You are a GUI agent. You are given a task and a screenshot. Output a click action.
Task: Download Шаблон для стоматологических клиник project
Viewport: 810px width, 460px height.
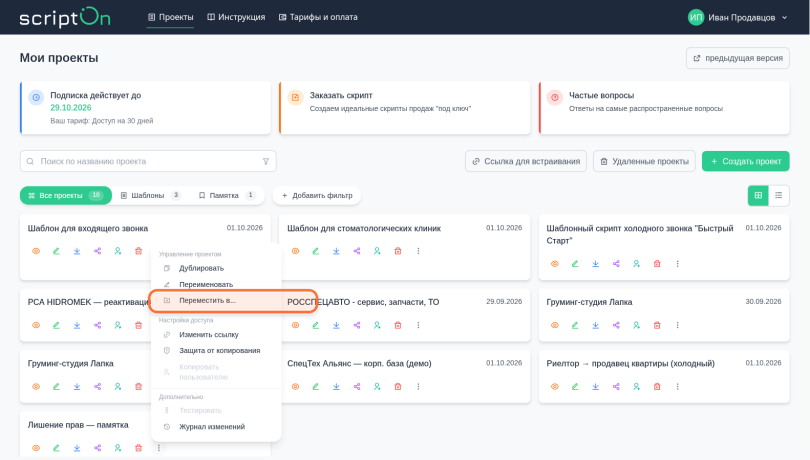tap(336, 251)
